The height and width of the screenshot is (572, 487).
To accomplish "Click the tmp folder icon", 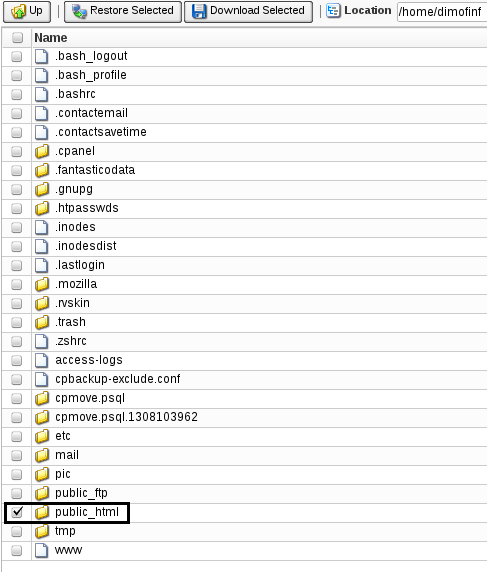I will click(42, 532).
